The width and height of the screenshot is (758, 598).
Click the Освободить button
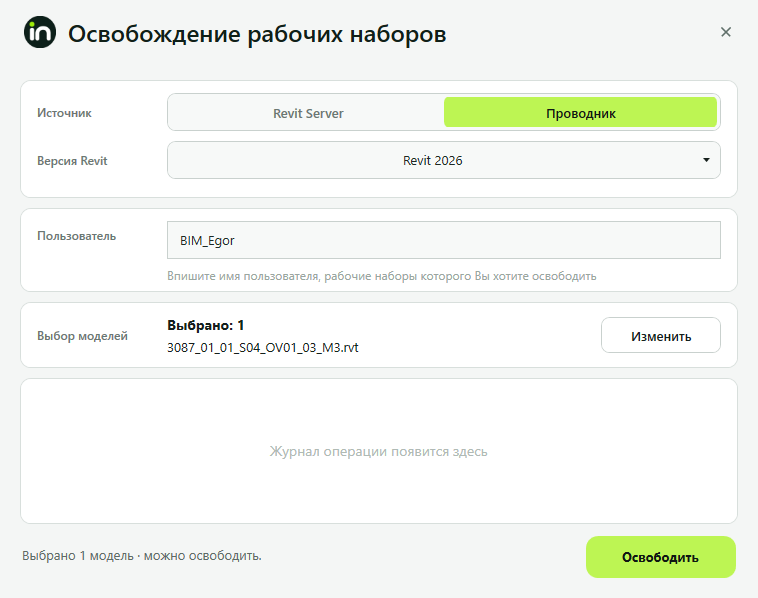click(x=660, y=557)
